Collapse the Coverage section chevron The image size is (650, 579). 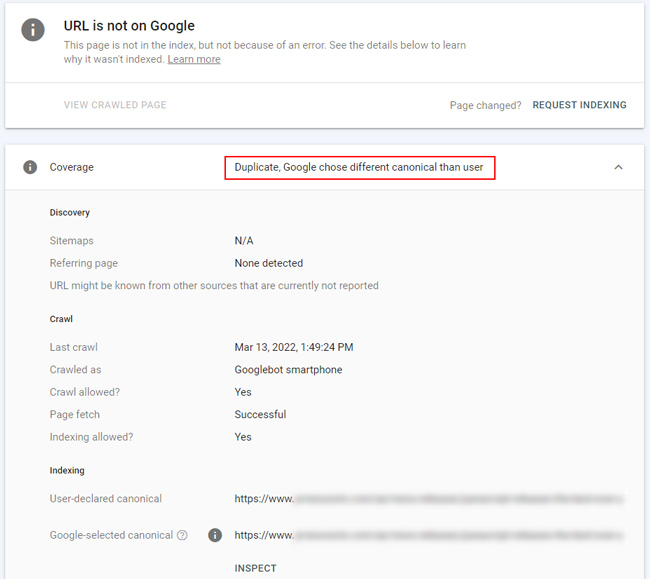tap(618, 167)
